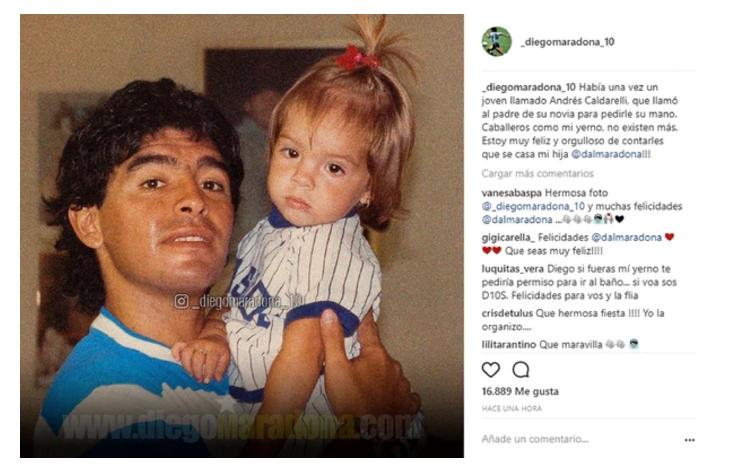The width and height of the screenshot is (746, 475).
Task: Open vanesabaspa's profile from her comment
Action: [x=511, y=193]
